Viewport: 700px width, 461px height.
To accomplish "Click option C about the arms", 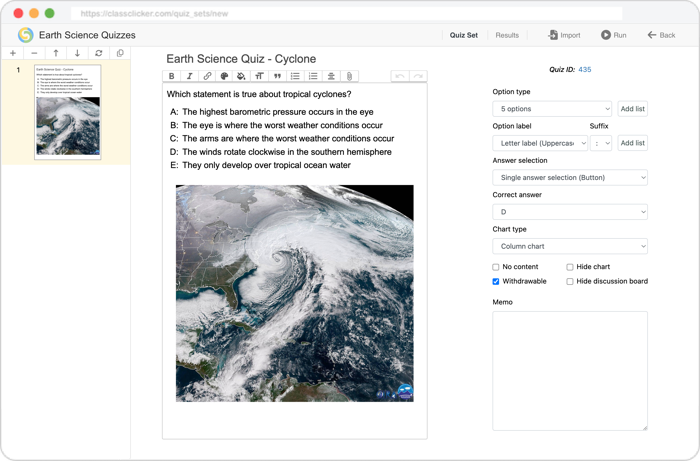I will (x=282, y=139).
